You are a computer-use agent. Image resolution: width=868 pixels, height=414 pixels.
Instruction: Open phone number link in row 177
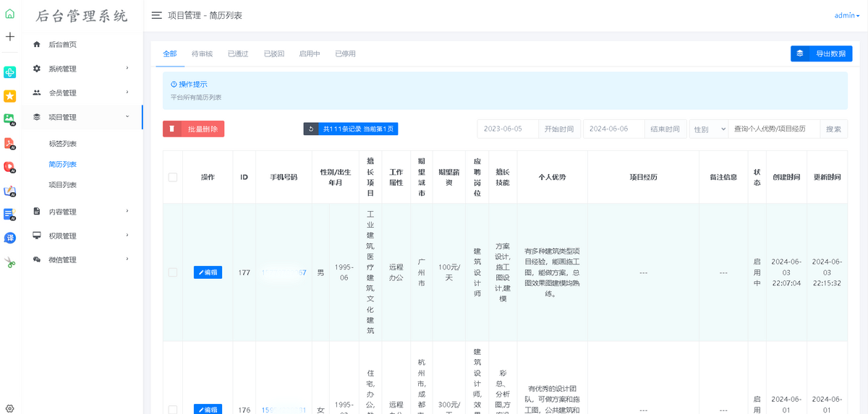pyautogui.click(x=284, y=273)
